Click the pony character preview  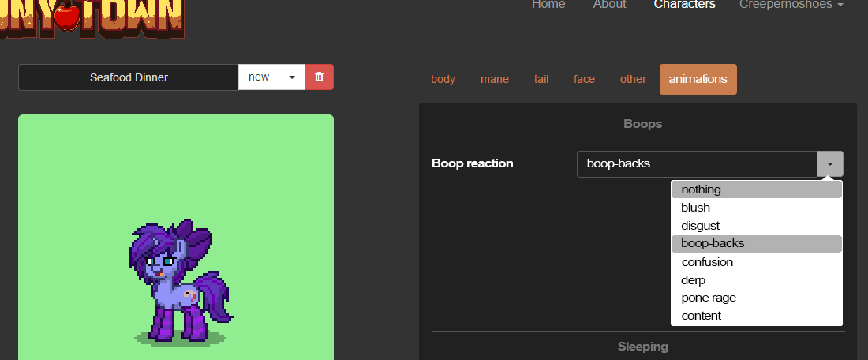[181, 281]
